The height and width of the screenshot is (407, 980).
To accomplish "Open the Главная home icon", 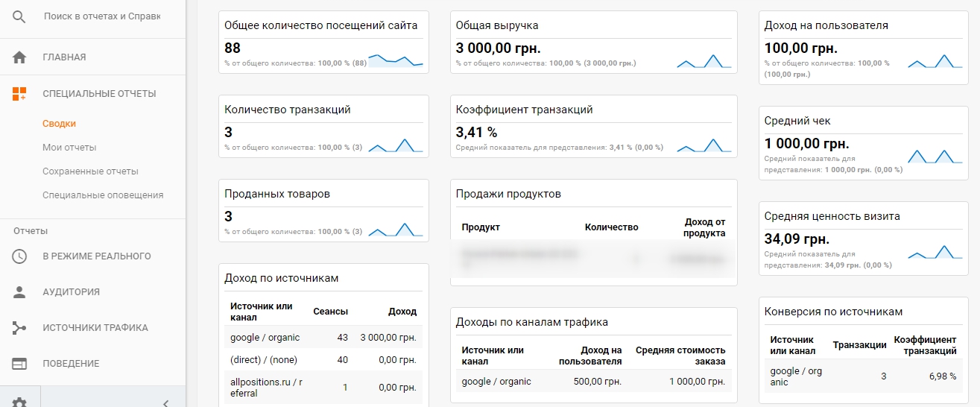I will (x=19, y=57).
